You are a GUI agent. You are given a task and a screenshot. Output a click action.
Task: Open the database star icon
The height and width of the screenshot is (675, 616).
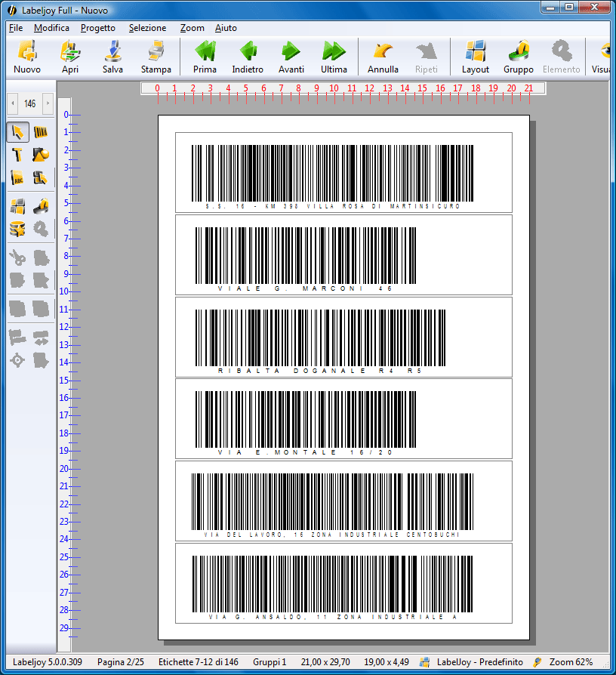(x=17, y=229)
